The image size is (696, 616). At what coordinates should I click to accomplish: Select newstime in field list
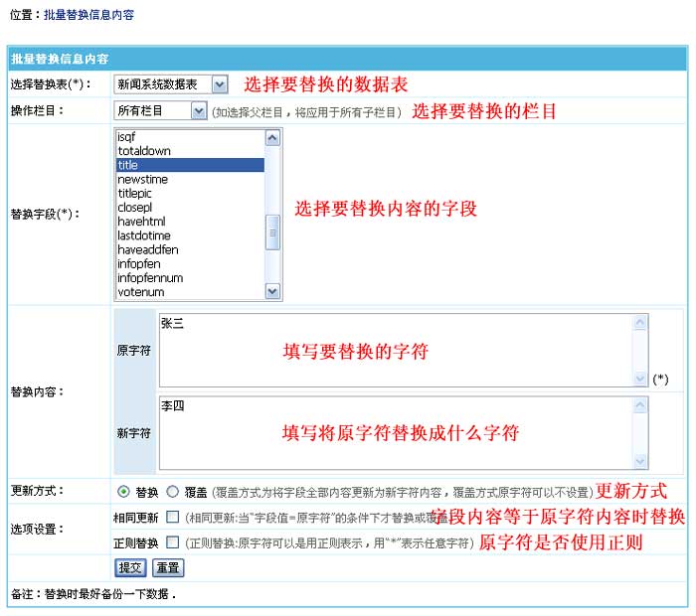click(142, 179)
